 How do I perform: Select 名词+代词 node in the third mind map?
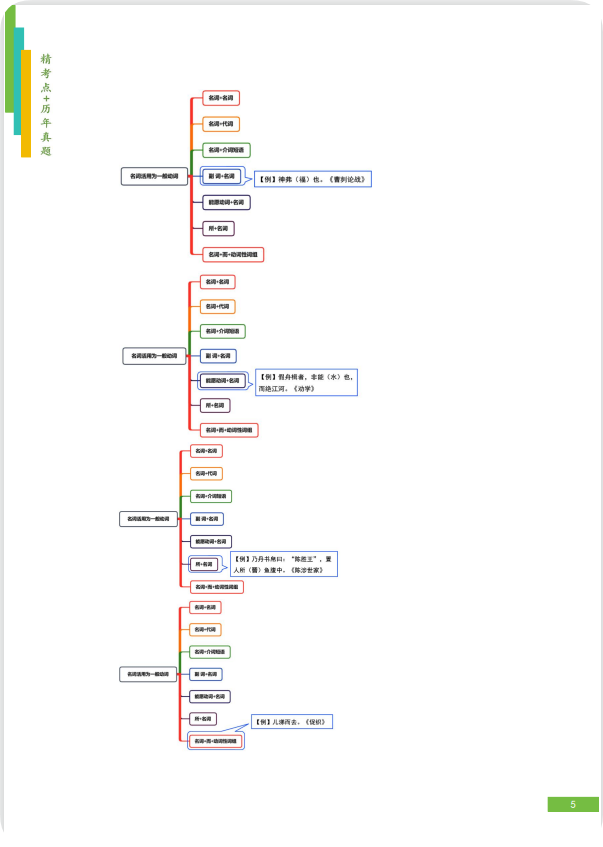click(206, 474)
